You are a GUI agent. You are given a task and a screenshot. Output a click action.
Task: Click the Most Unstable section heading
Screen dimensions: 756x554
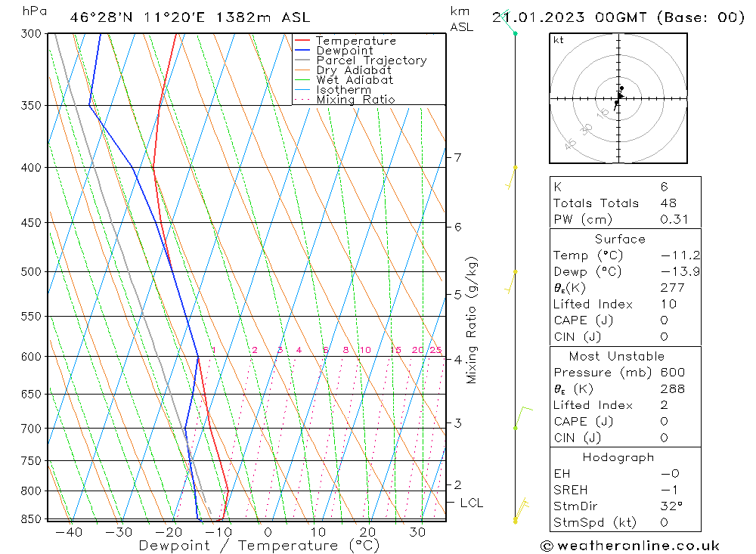coord(617,356)
